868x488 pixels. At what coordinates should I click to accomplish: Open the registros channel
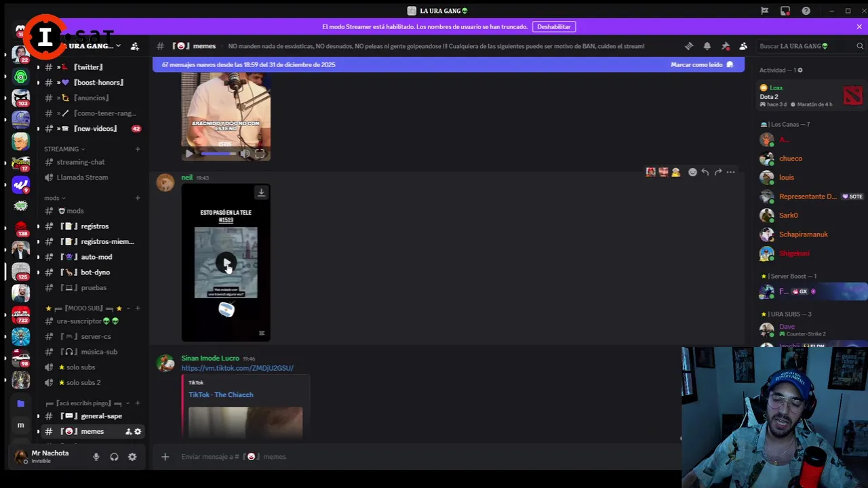tap(92, 226)
